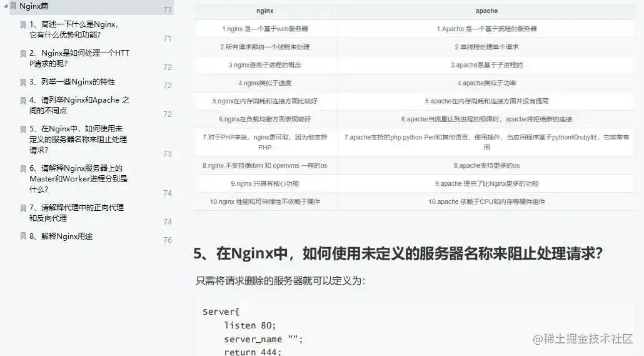Open the Nginx篇 chapter heading
This screenshot has width=644, height=356.
point(34,6)
